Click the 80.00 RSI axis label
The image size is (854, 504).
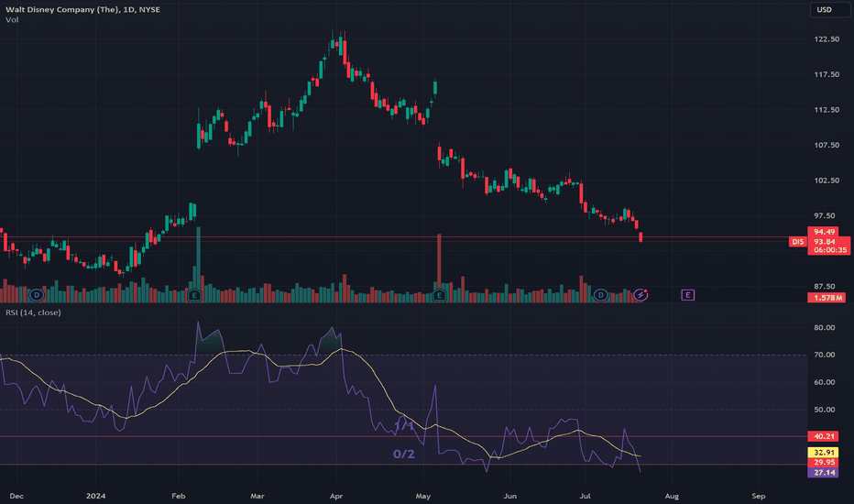coord(824,327)
